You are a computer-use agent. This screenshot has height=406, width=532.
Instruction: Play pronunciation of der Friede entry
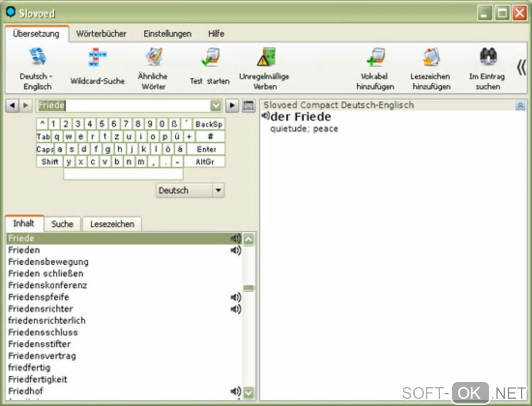pos(265,116)
